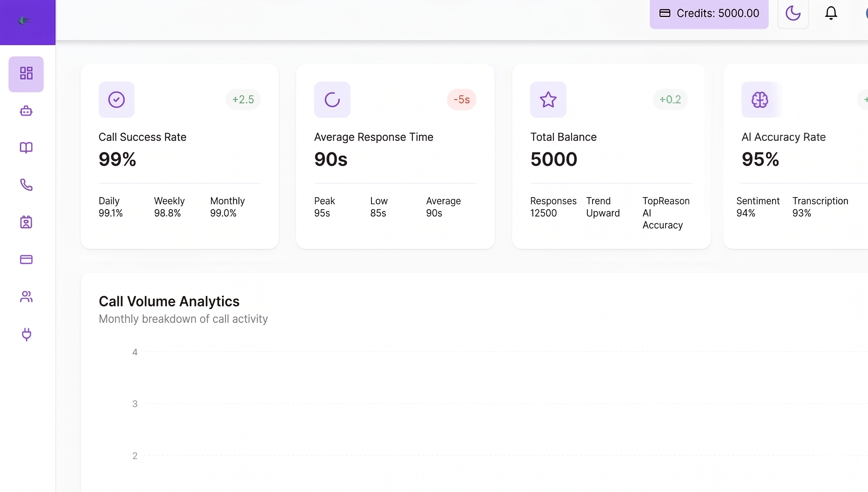Click the Credits: 5000.00 button
The image size is (868, 492).
(709, 13)
